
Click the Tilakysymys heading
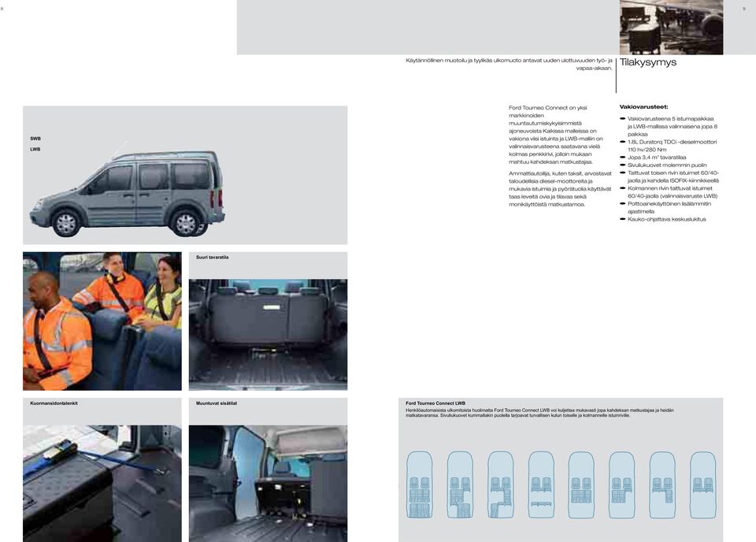[648, 62]
